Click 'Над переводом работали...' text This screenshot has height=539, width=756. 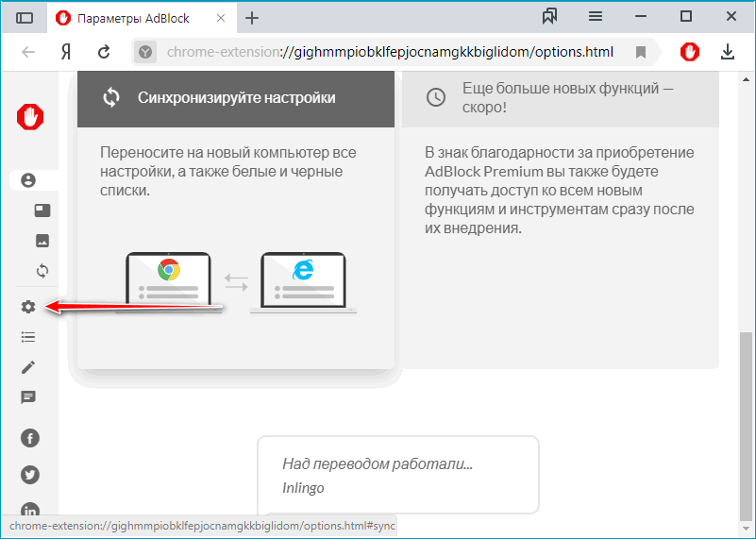click(x=378, y=463)
